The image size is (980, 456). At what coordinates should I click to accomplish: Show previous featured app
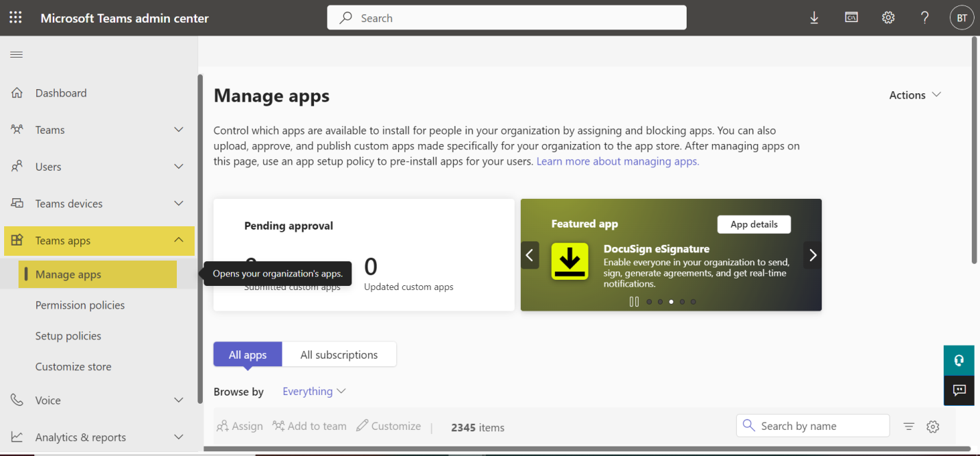tap(530, 255)
